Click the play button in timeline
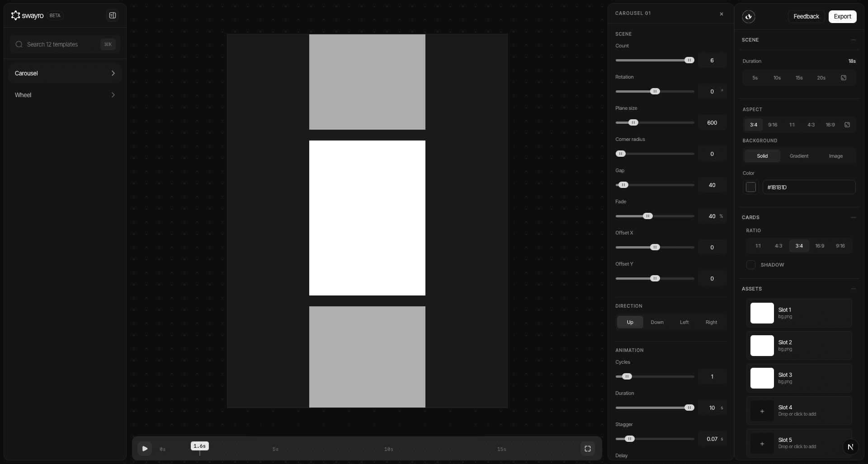Screen dimensions: 868x464 [145, 449]
